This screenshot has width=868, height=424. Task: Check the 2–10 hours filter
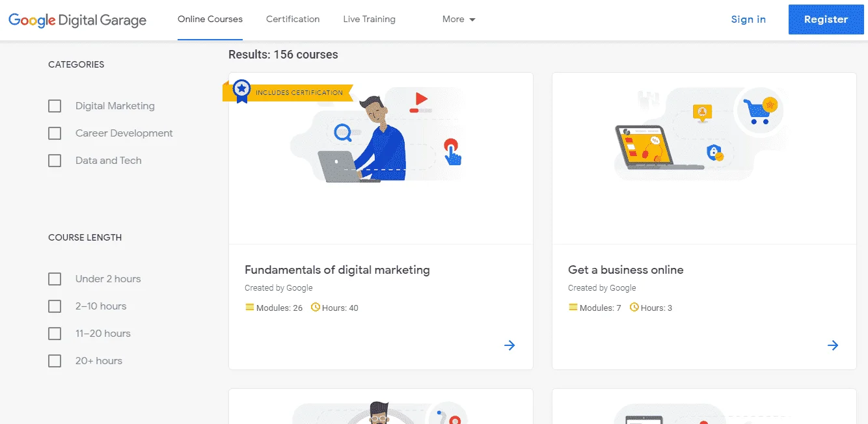55,306
